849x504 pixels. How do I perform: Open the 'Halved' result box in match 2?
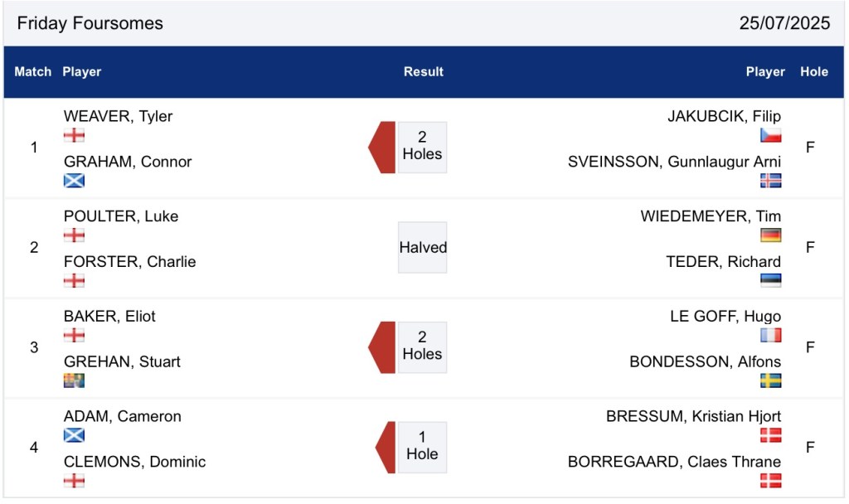(x=423, y=247)
